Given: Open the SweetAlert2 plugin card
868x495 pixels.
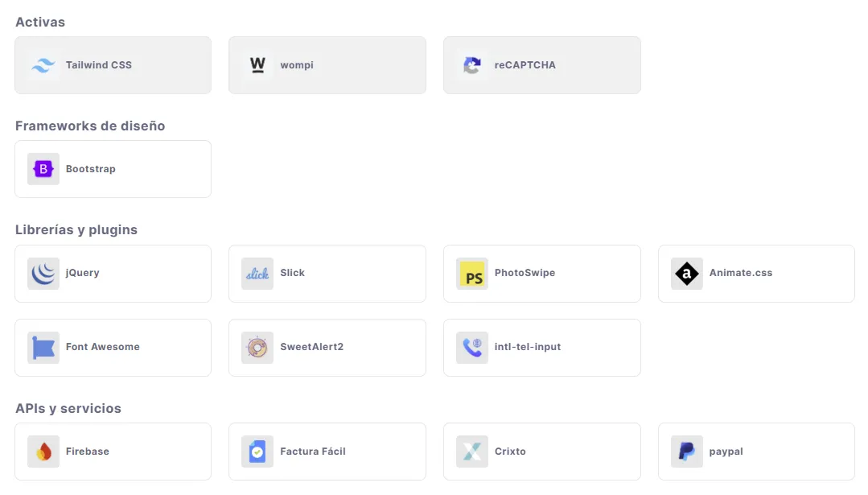Looking at the screenshot, I should (x=327, y=347).
